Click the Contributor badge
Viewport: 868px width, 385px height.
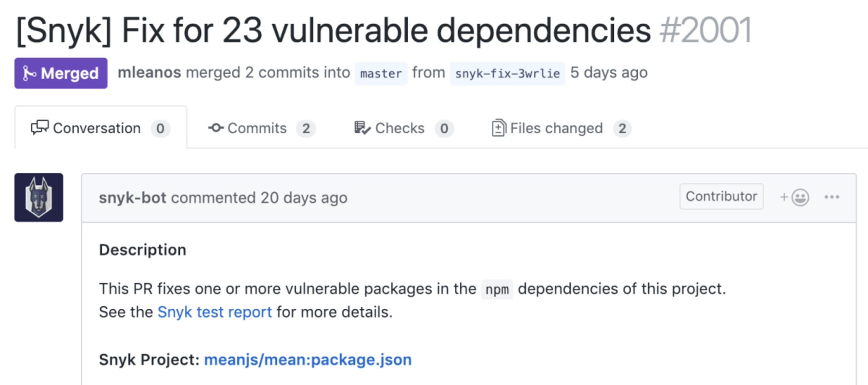[x=721, y=196]
